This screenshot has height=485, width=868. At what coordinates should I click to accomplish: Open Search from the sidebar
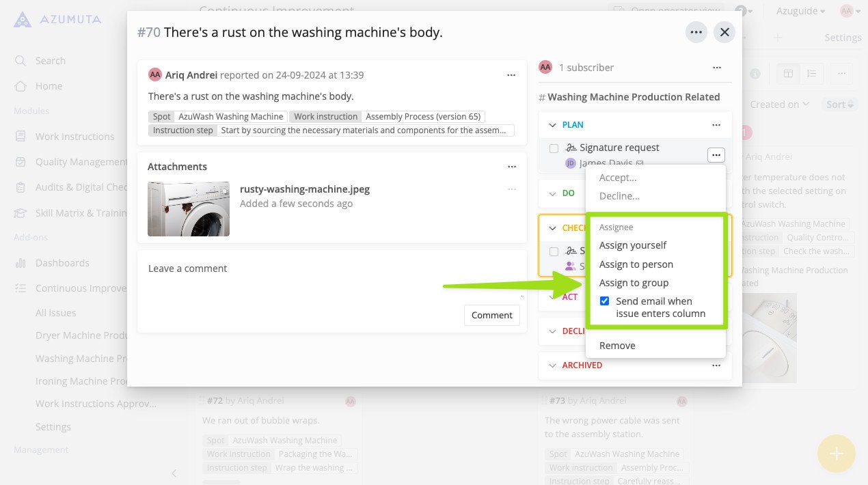click(x=49, y=60)
